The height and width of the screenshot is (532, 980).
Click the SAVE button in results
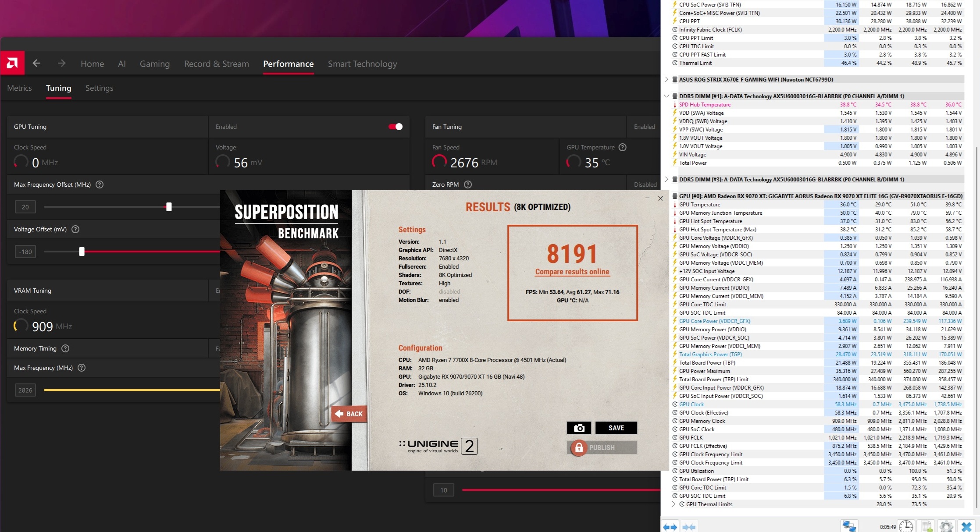pos(616,428)
